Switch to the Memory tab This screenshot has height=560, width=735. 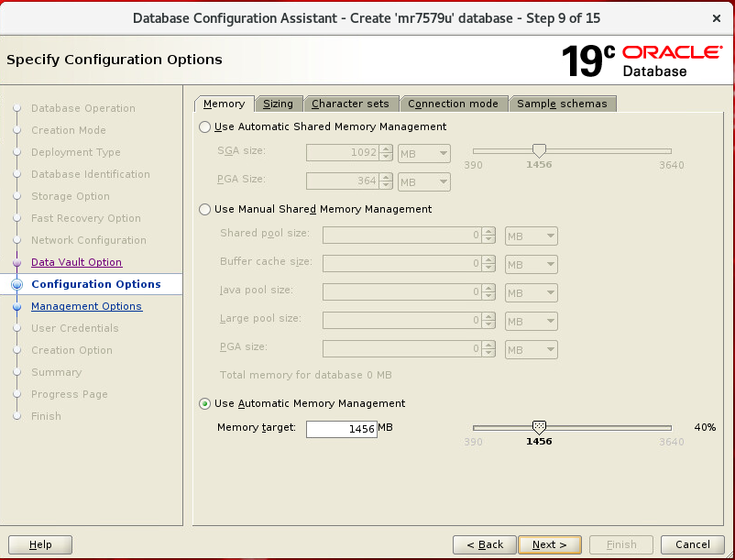pos(224,104)
